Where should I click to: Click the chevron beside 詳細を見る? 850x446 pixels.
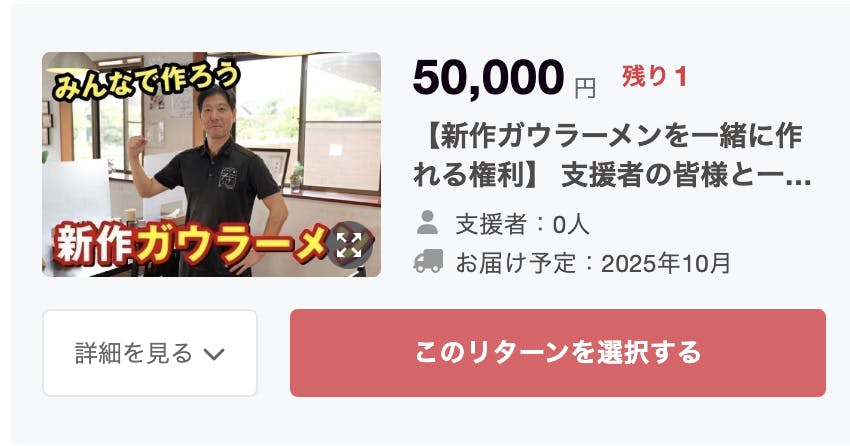[215, 353]
